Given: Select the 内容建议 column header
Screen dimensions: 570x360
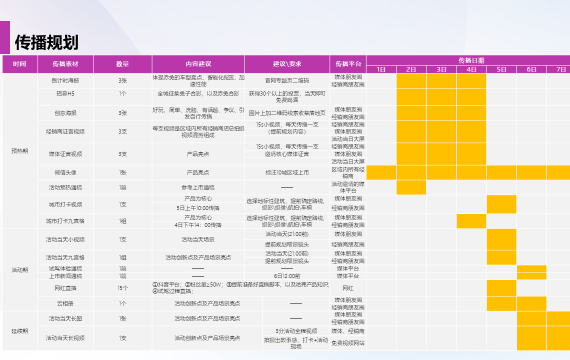Looking at the screenshot, I should pos(198,64).
